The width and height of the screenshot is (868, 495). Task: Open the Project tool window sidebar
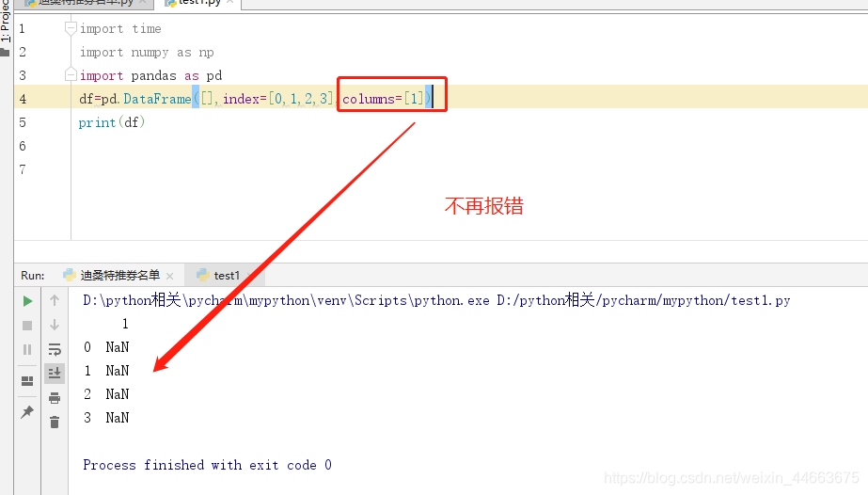pyautogui.click(x=6, y=27)
